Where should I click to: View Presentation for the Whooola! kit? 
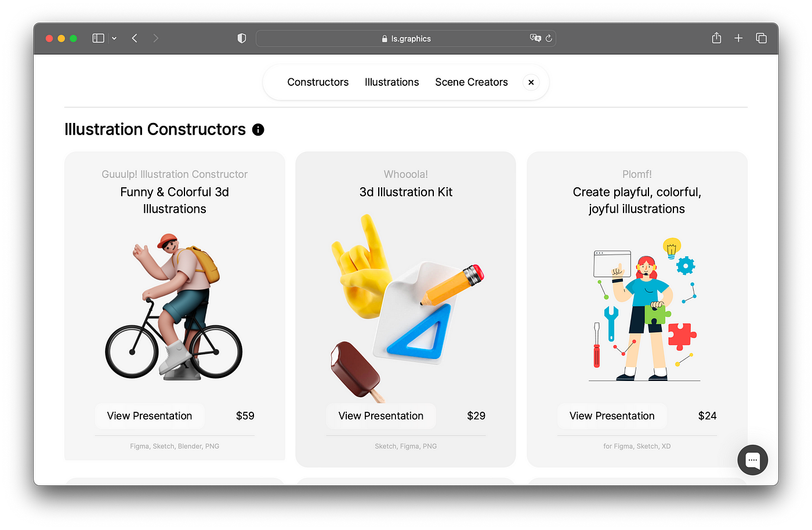pos(381,416)
